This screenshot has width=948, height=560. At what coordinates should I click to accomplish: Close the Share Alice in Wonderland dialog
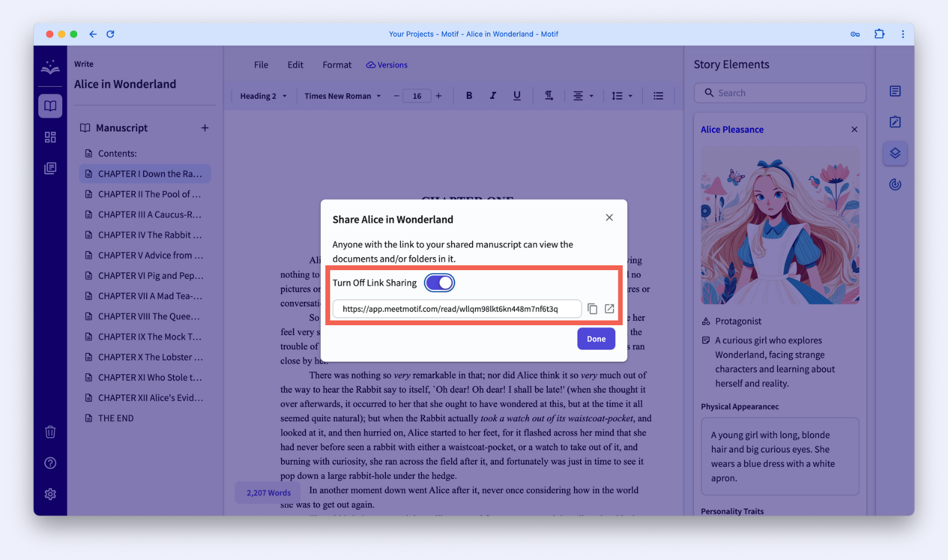(609, 217)
